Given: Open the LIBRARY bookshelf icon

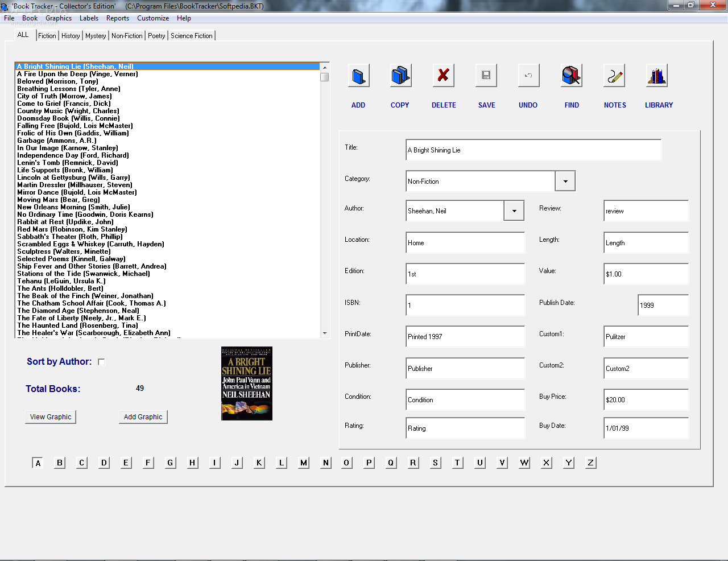Looking at the screenshot, I should coord(657,76).
